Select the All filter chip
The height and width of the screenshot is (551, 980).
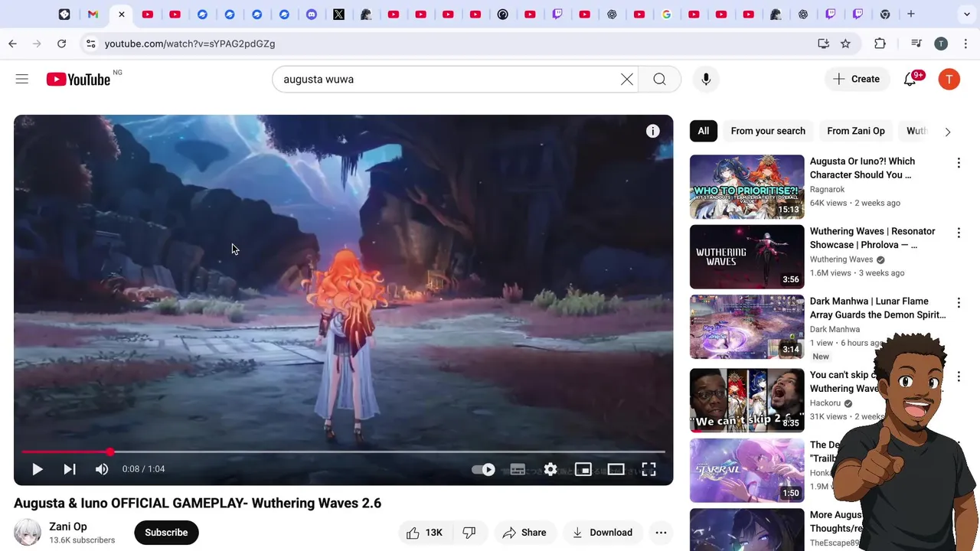point(703,131)
